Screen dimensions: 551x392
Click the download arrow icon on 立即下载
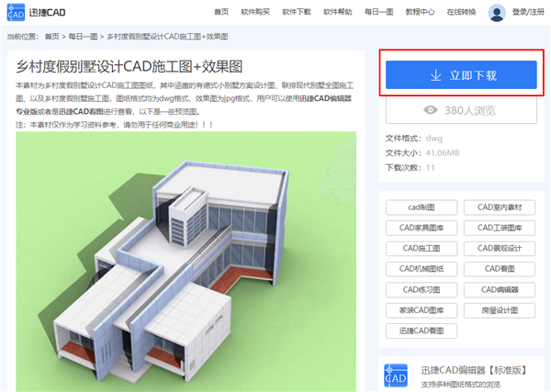pyautogui.click(x=435, y=75)
